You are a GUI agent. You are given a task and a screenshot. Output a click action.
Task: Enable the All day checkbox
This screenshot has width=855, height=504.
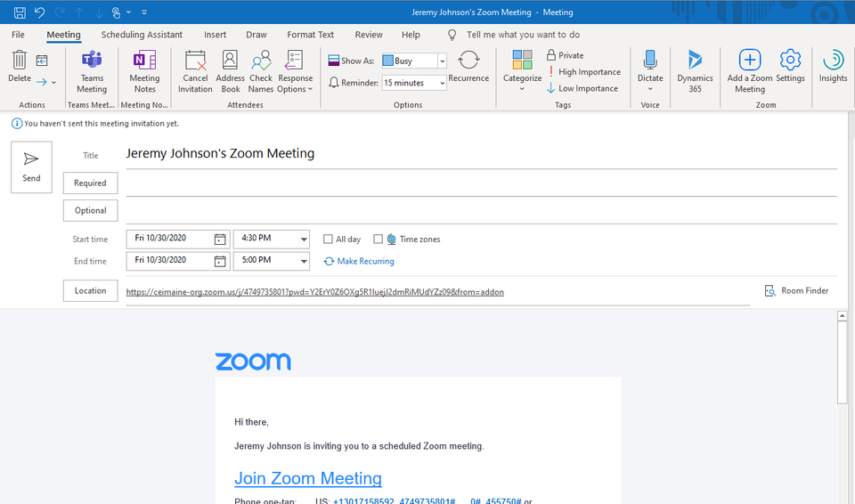[x=328, y=239]
